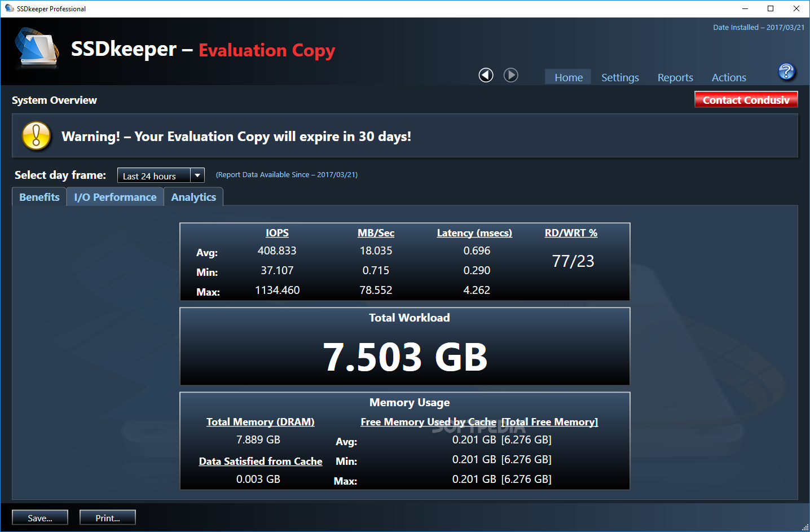
Task: Switch to the Benefits tab
Action: (x=39, y=197)
